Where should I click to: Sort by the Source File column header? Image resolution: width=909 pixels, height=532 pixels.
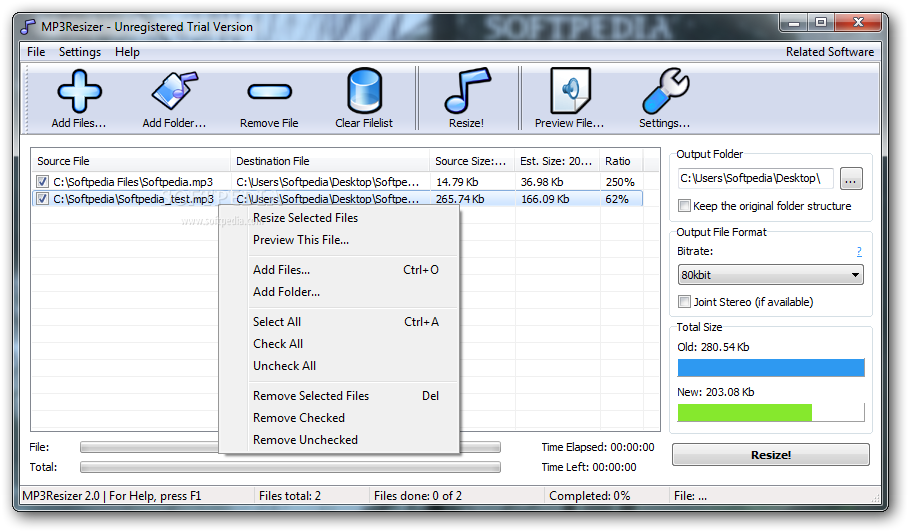pyautogui.click(x=131, y=161)
